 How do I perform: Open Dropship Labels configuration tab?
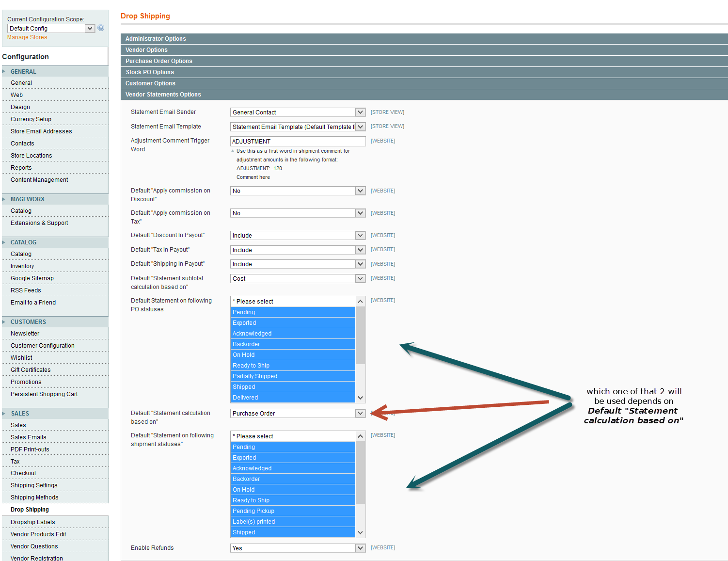point(33,522)
